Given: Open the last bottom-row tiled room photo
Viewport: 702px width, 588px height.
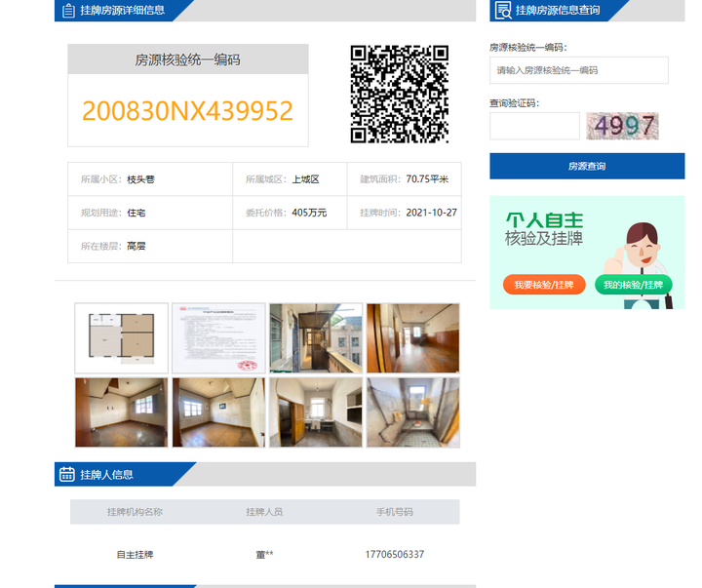Looking at the screenshot, I should [x=412, y=412].
